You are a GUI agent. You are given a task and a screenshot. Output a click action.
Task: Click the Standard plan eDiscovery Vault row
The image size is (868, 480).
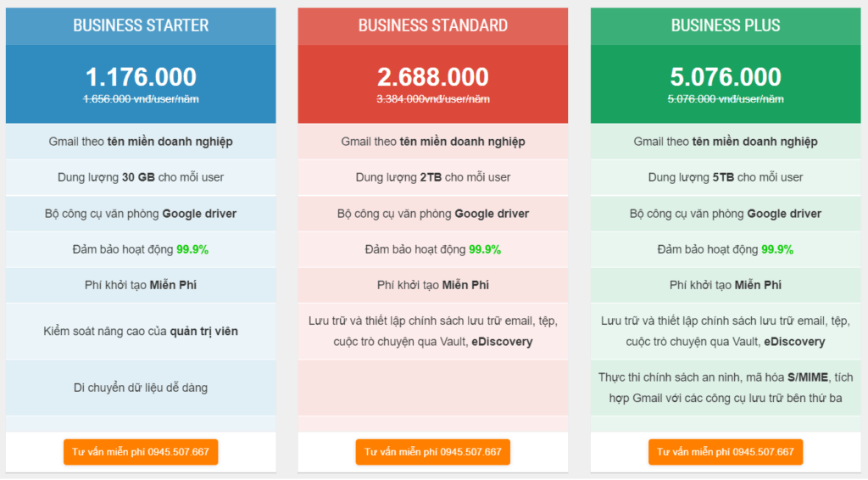click(433, 331)
